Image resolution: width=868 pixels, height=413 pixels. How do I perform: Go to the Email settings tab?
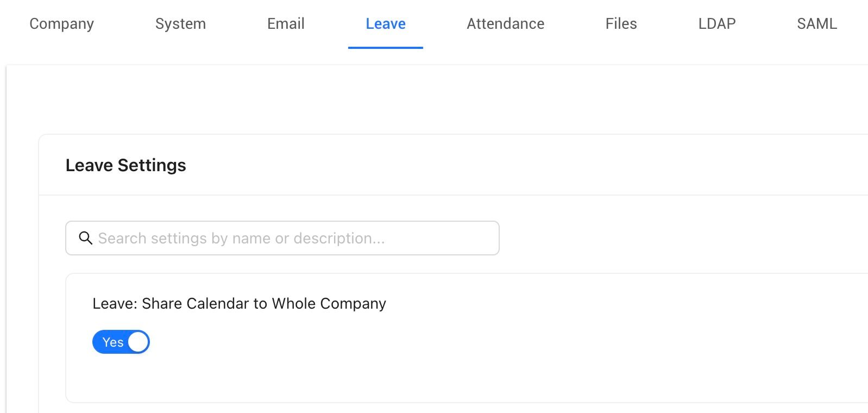(286, 24)
